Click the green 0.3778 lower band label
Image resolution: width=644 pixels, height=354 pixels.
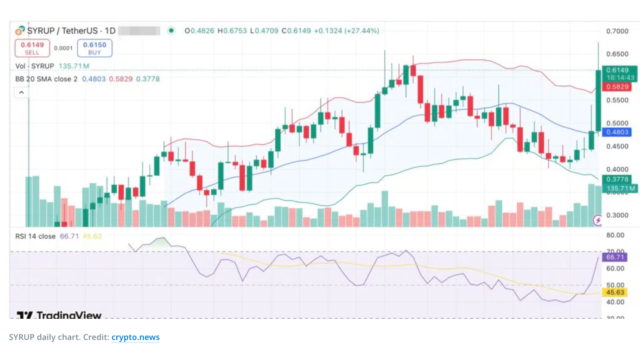pos(617,180)
